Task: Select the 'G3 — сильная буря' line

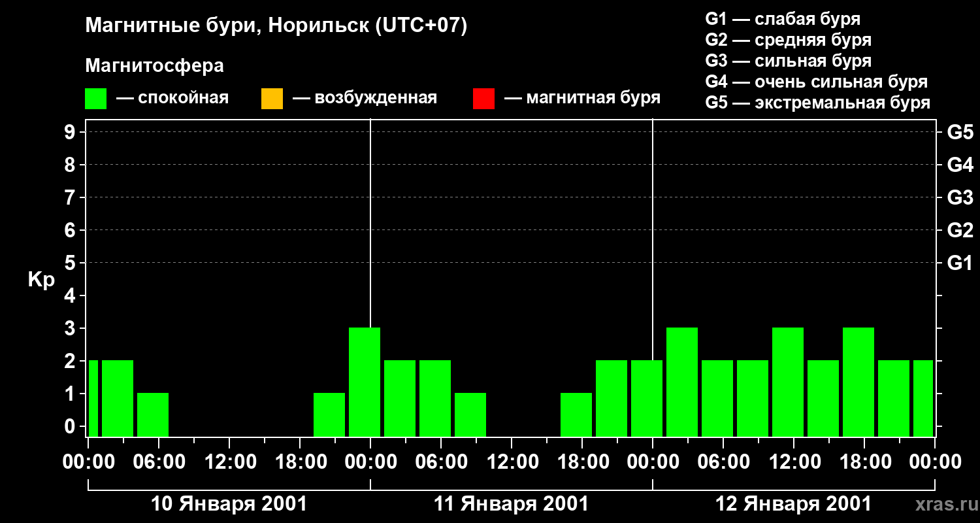Action: click(x=788, y=61)
